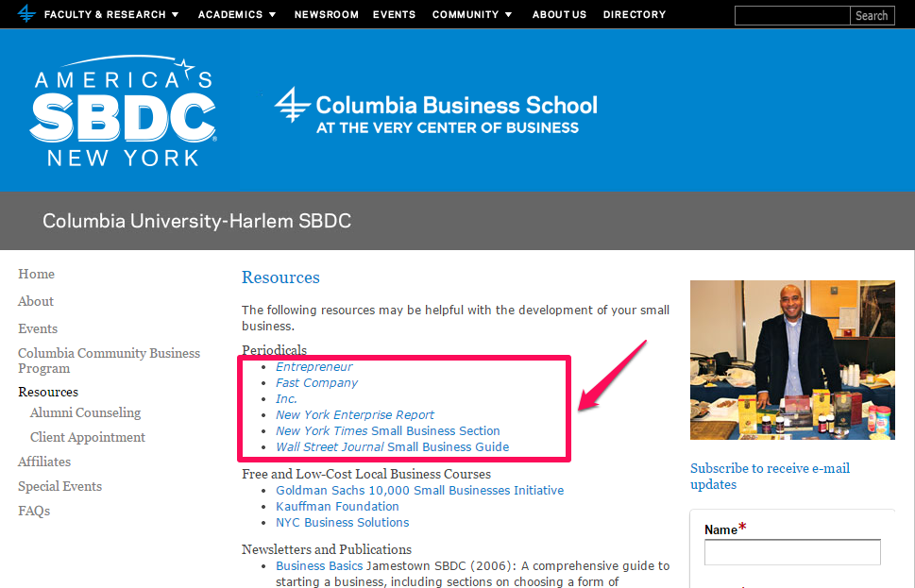Click Newsletters and Publications heading
This screenshot has height=588, width=915.
click(x=327, y=549)
